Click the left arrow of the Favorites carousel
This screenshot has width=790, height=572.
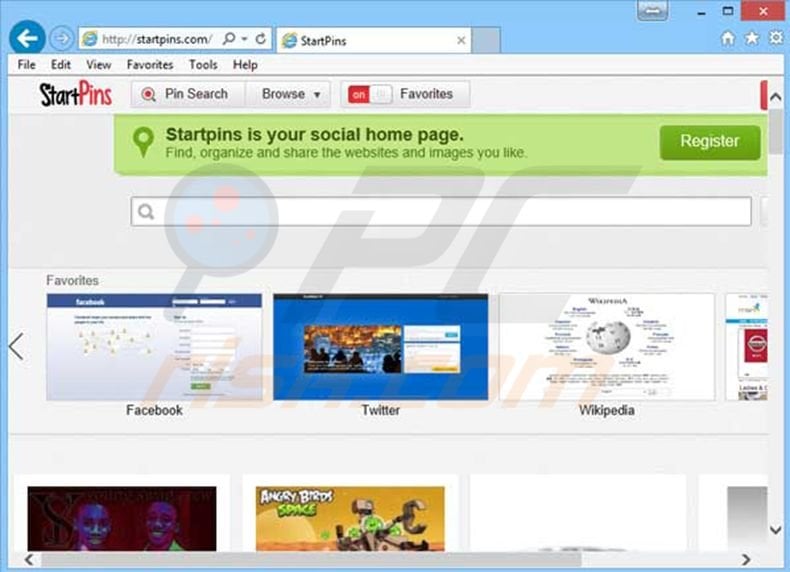click(x=17, y=346)
